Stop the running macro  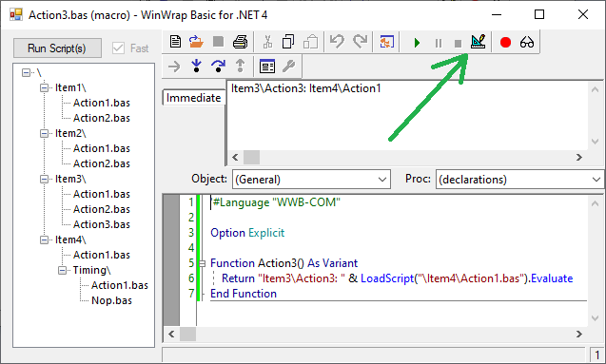tap(458, 43)
